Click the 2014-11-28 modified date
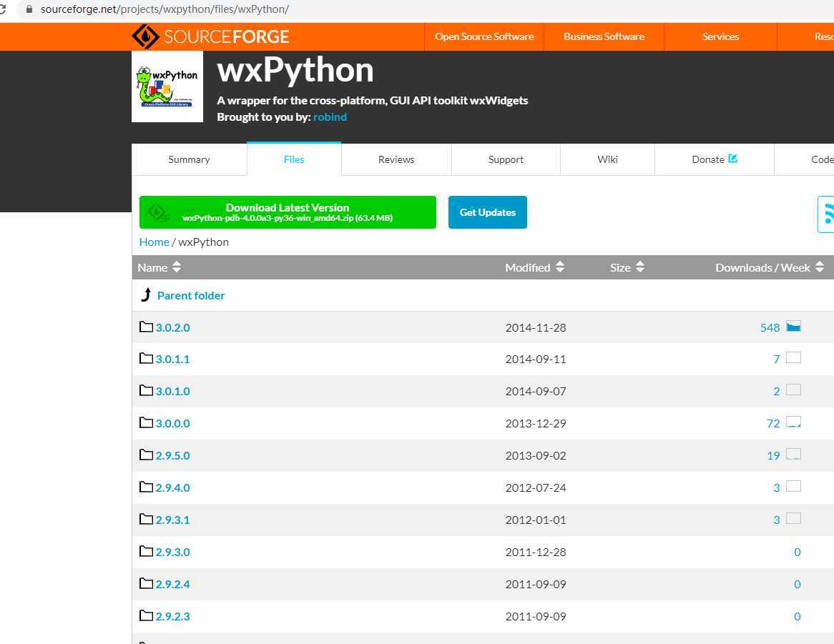Image resolution: width=834 pixels, height=644 pixels. click(x=536, y=327)
